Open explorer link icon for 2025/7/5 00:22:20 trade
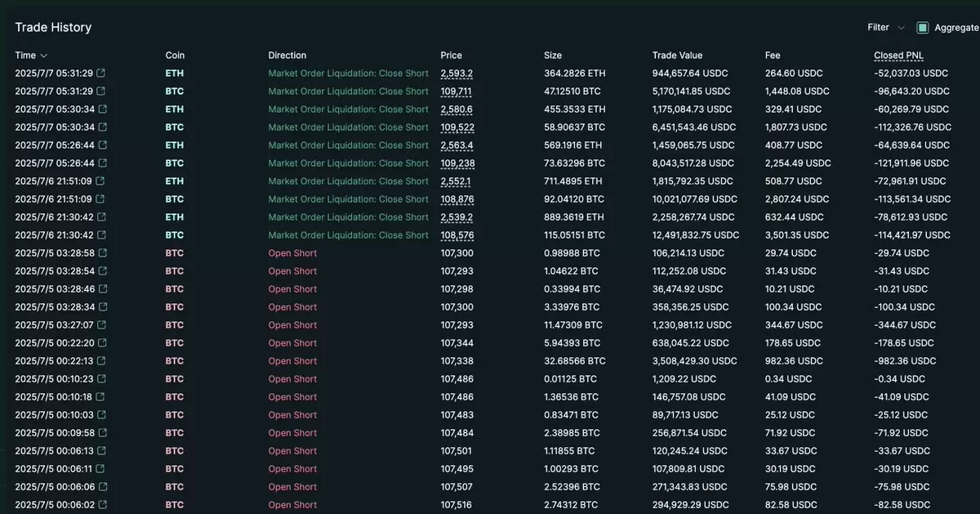The height and width of the screenshot is (514, 980). (x=103, y=343)
